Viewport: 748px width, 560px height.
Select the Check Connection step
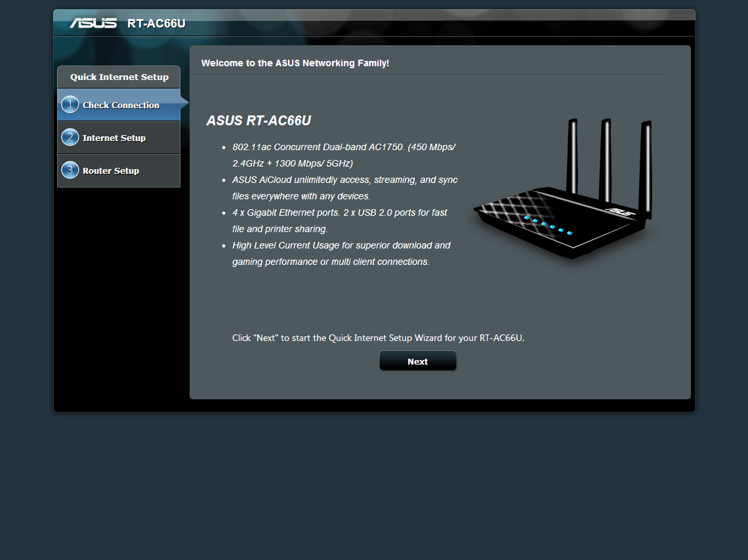click(120, 104)
